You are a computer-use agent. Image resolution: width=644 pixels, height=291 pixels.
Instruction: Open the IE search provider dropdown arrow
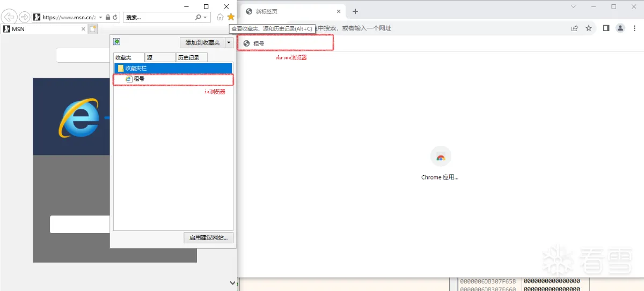[205, 17]
